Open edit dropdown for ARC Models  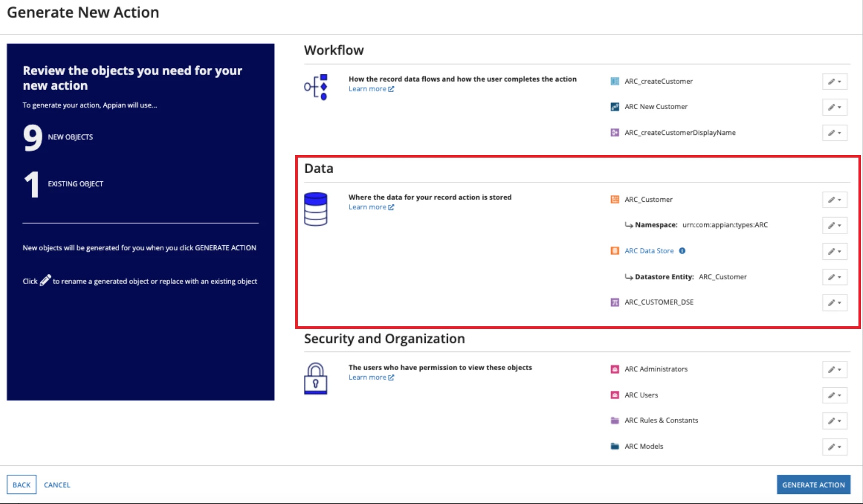(x=835, y=447)
